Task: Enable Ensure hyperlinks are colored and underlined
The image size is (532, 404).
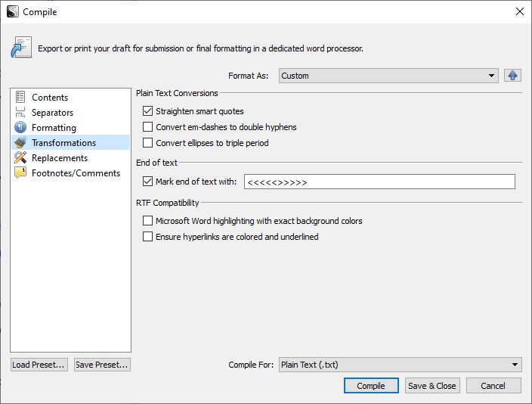Action: [x=147, y=237]
